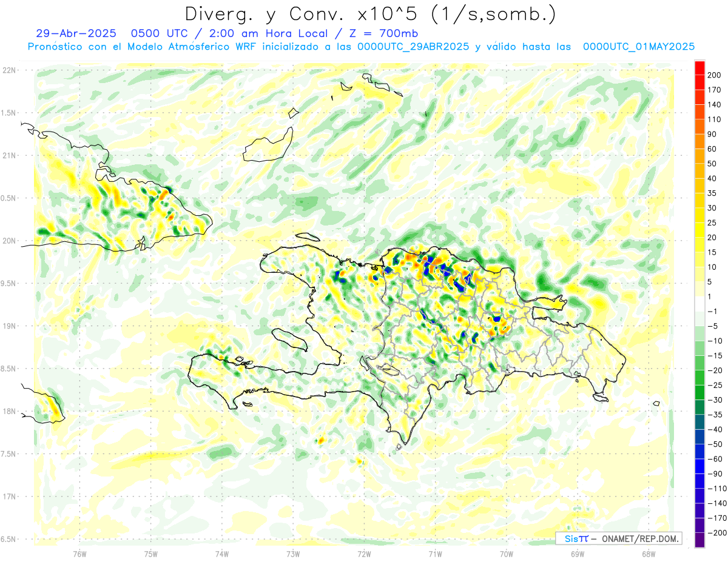Click the "8.5N" latitude label
728x562 pixels.
click(x=9, y=369)
